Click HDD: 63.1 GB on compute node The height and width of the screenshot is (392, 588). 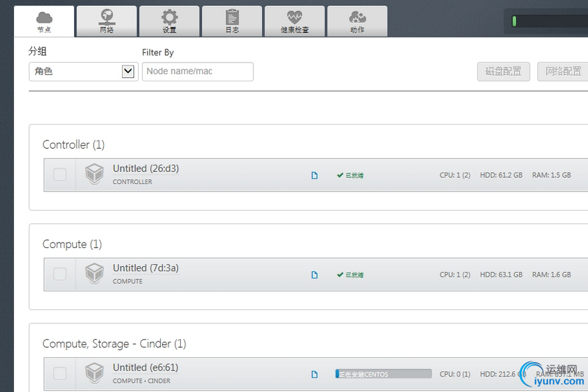[x=501, y=275]
